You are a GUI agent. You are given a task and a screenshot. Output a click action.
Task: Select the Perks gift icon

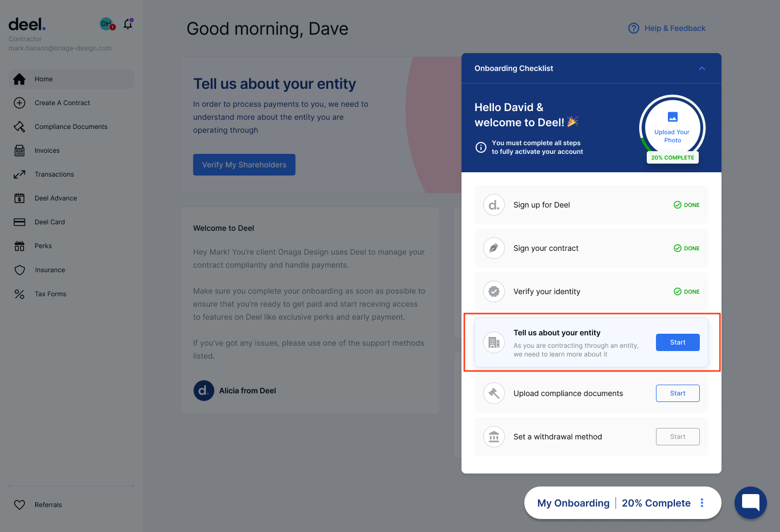(x=19, y=245)
